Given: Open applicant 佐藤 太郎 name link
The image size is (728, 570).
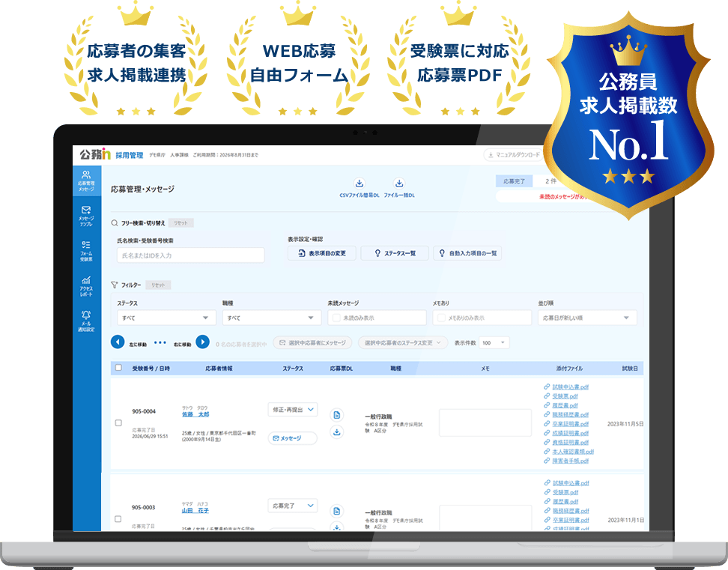Looking at the screenshot, I should coord(195,414).
